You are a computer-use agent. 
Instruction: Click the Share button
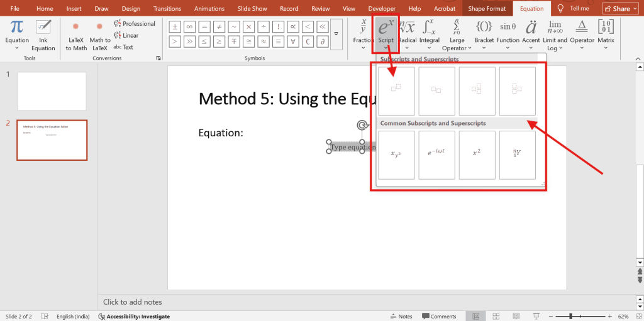(x=616, y=9)
